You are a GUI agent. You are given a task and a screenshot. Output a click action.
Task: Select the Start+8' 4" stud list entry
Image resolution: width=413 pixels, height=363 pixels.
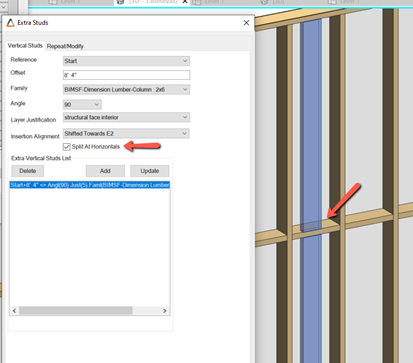point(90,185)
